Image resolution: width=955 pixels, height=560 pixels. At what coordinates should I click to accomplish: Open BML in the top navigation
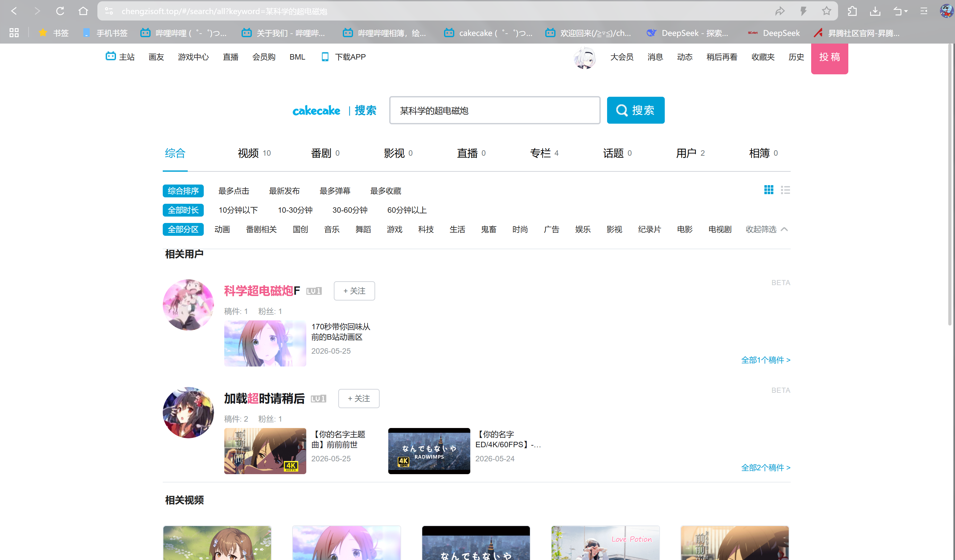coord(297,57)
